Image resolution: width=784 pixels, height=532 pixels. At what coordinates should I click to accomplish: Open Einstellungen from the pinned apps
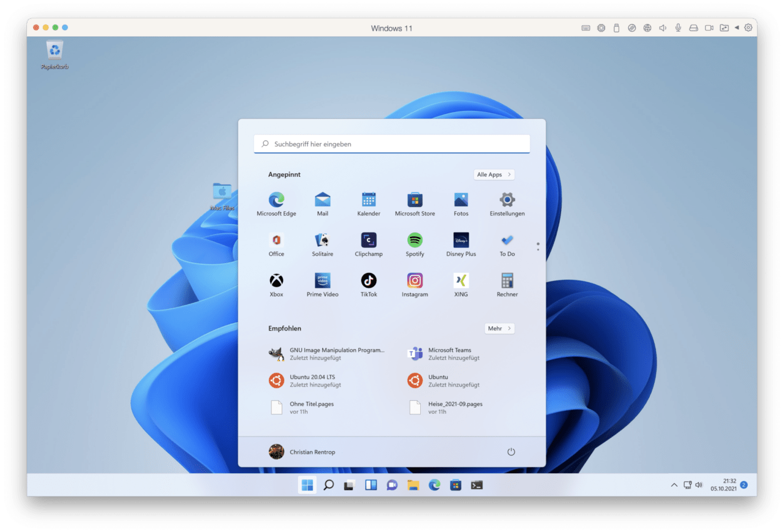click(507, 204)
